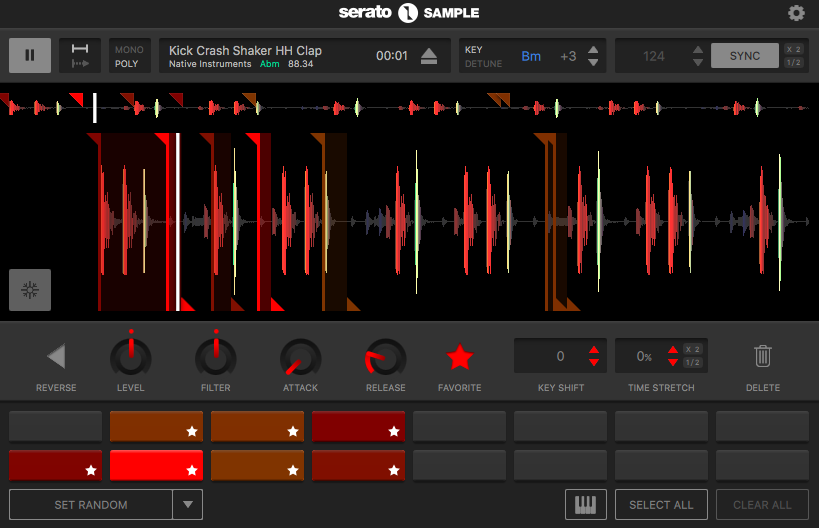Click the Bm key value
The width and height of the screenshot is (819, 528).
pos(531,56)
